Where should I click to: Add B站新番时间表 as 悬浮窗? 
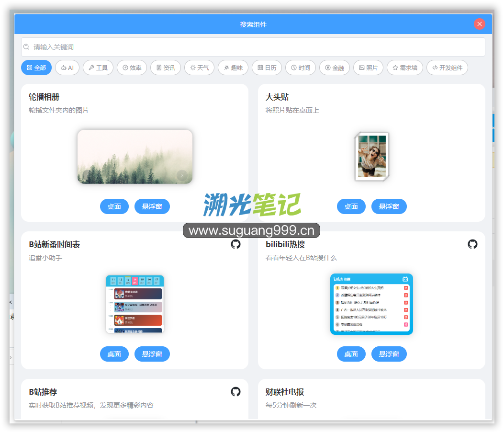point(152,354)
